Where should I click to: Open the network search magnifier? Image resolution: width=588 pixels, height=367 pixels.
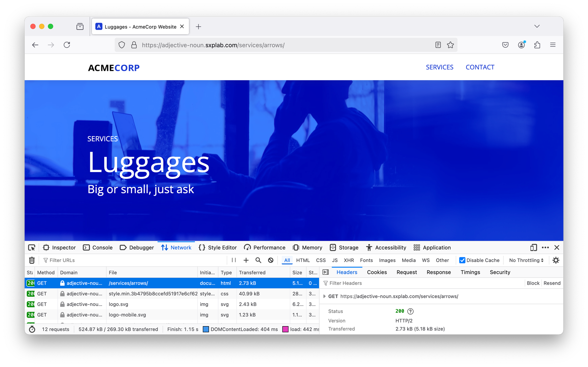pos(258,260)
